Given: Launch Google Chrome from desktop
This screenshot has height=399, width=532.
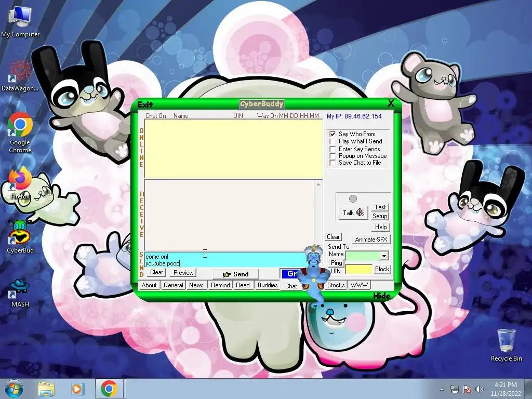Looking at the screenshot, I should (20, 133).
